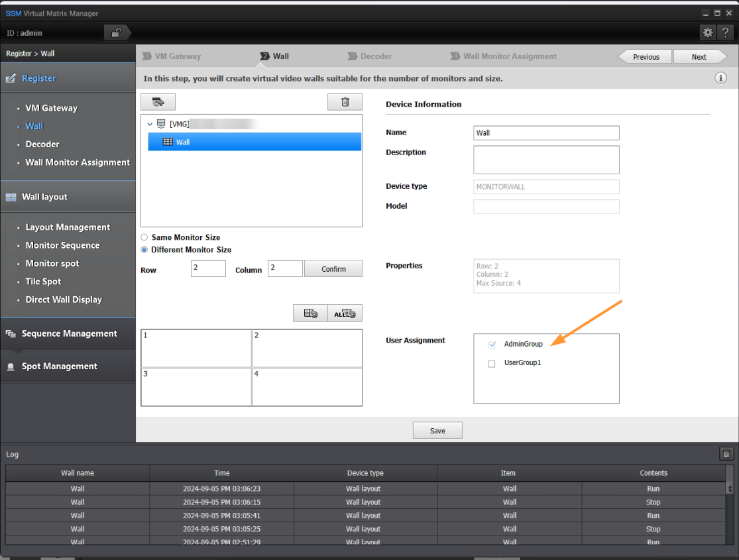Click the lock icon next to admin ID

[116, 32]
